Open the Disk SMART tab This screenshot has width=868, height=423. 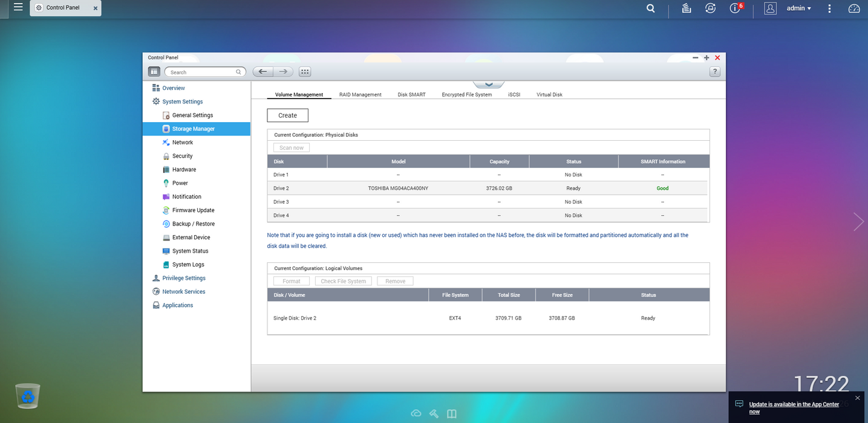411,95
